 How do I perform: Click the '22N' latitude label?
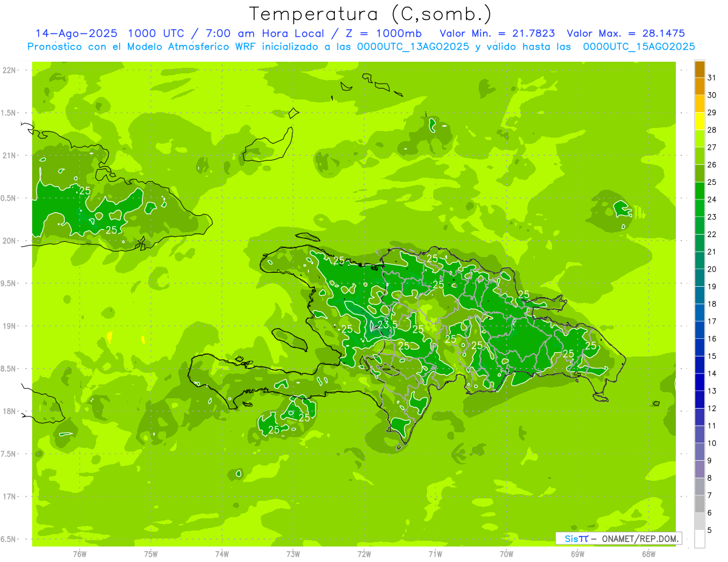[9, 70]
